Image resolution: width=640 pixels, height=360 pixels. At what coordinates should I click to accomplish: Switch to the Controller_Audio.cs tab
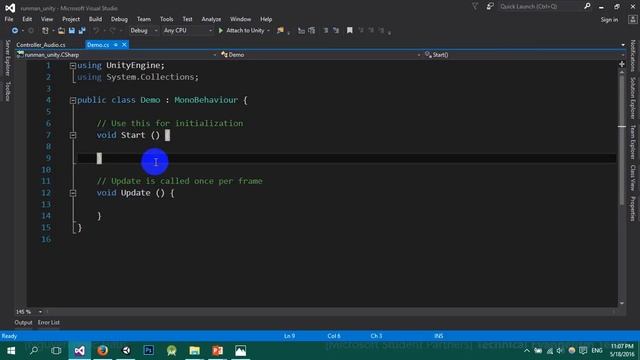pyautogui.click(x=41, y=45)
